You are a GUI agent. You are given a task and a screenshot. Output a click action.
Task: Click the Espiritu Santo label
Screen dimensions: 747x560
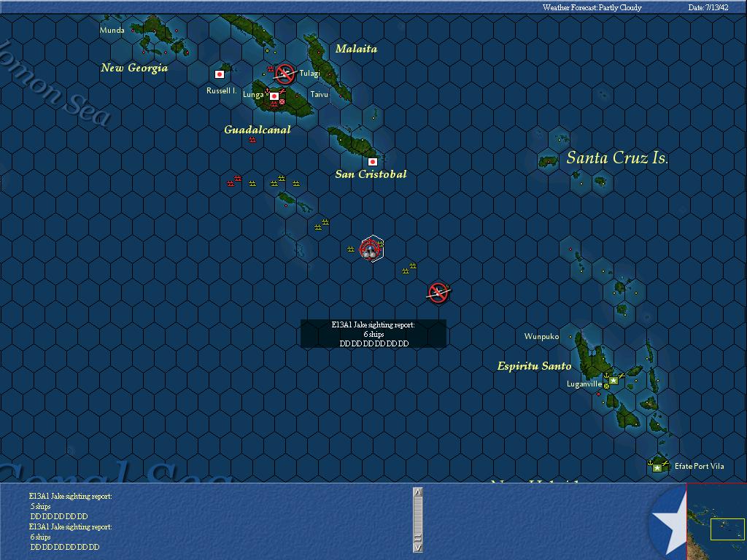pyautogui.click(x=535, y=366)
